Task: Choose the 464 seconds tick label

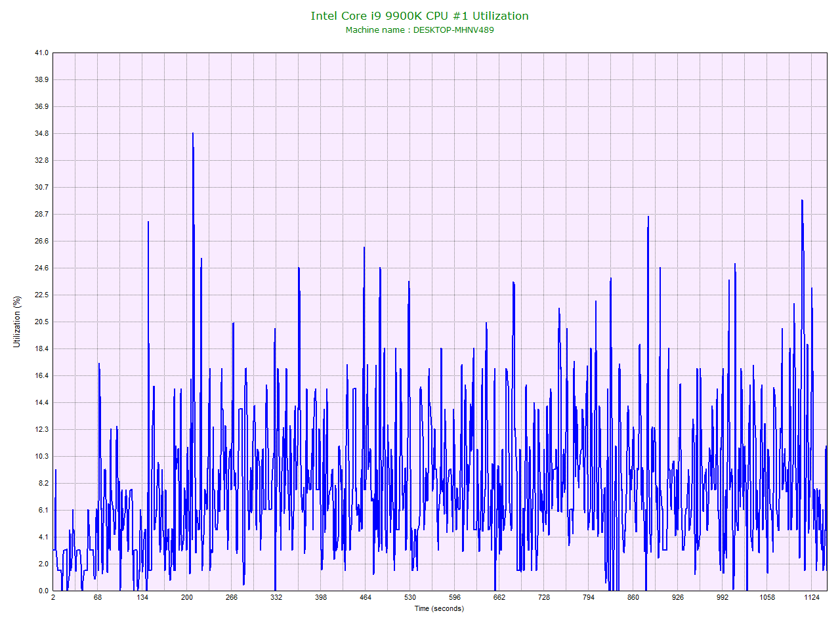Action: [x=366, y=597]
